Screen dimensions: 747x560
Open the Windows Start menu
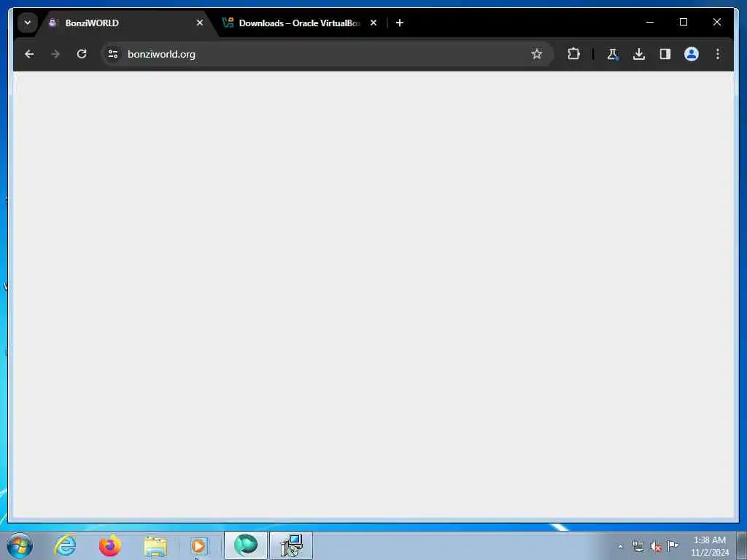click(20, 545)
